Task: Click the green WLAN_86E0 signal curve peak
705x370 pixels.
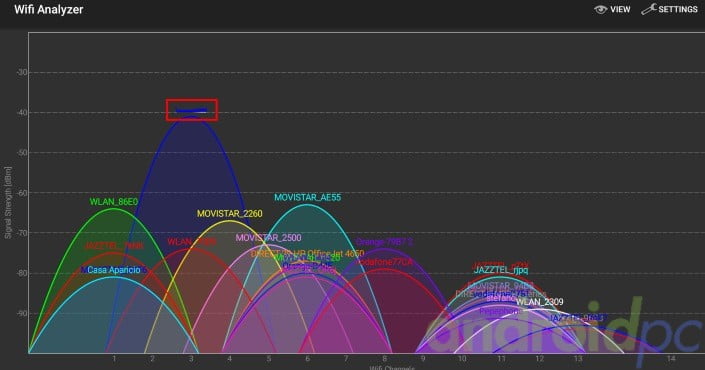Action: (x=114, y=209)
